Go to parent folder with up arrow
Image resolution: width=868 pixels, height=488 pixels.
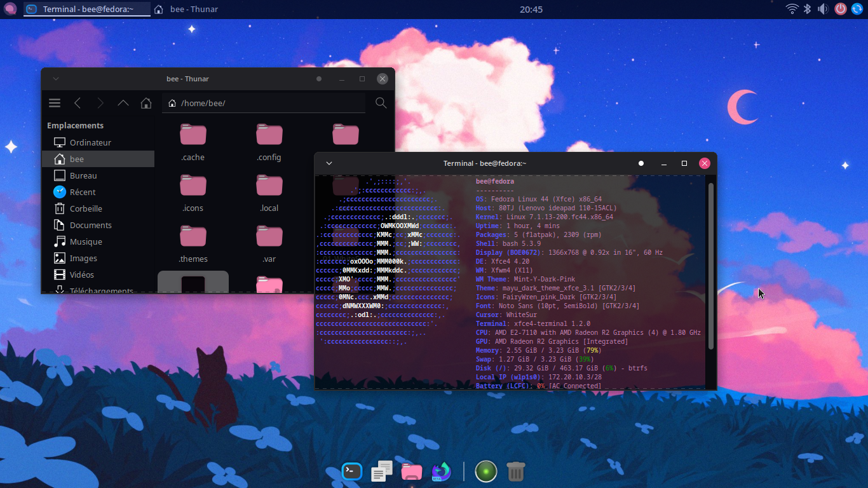click(123, 103)
